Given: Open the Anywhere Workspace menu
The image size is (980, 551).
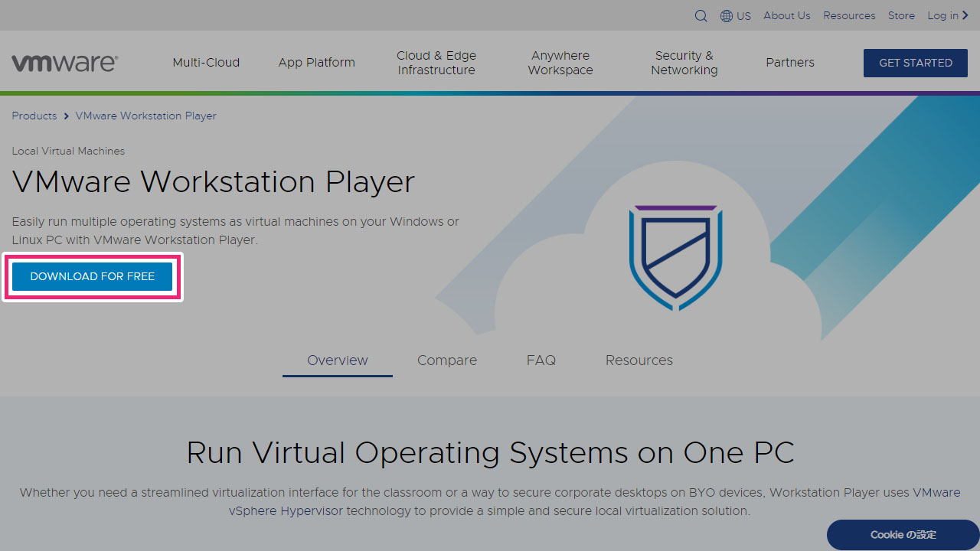Looking at the screenshot, I should click(560, 63).
